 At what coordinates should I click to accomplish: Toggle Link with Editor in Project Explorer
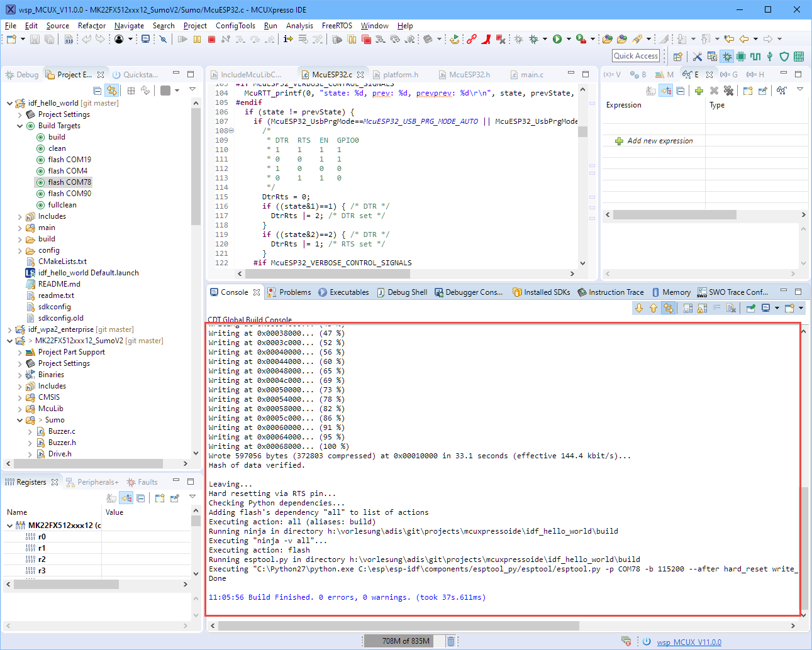[x=111, y=91]
